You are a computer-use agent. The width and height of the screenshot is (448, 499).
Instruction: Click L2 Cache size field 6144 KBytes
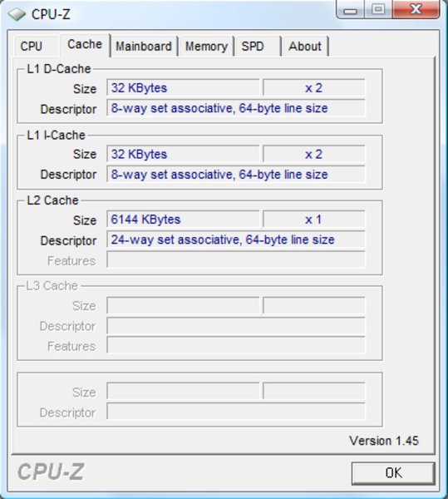click(x=183, y=220)
